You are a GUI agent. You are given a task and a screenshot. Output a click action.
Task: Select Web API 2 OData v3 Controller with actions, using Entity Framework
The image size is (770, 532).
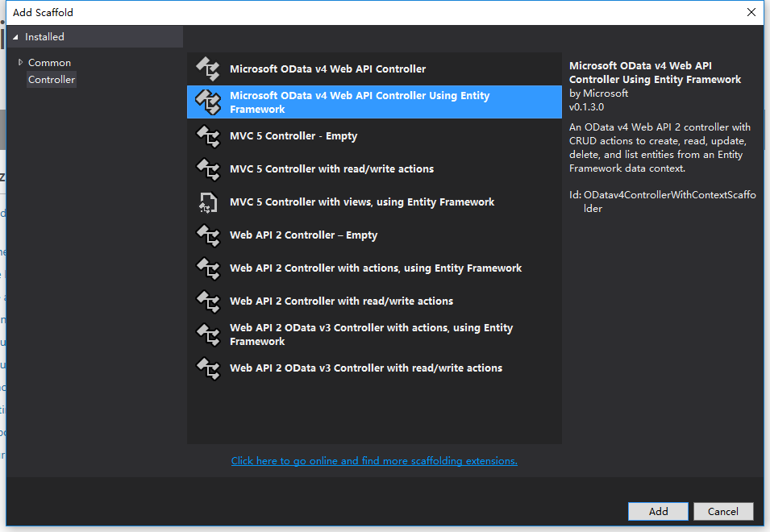tap(374, 335)
